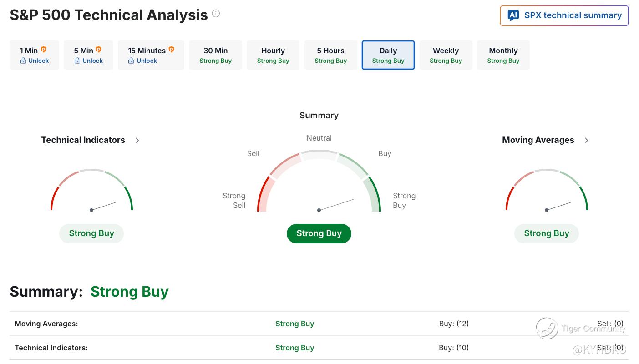
Task: Click the lock icon under 15 Minutes
Action: tap(131, 61)
